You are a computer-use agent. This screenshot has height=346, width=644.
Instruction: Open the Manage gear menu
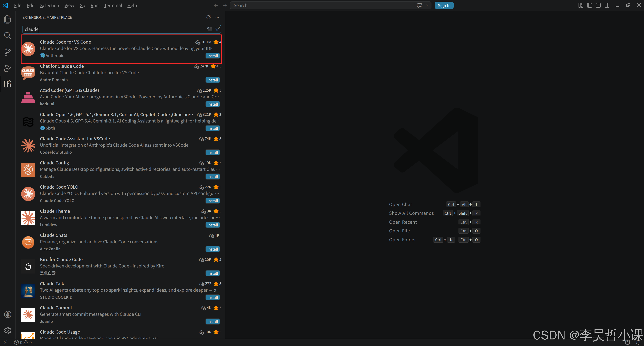8,330
